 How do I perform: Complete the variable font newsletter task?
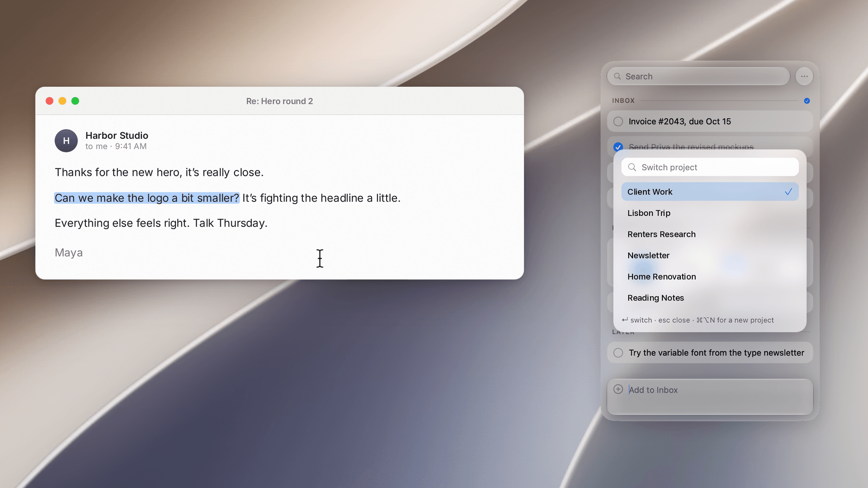click(618, 352)
